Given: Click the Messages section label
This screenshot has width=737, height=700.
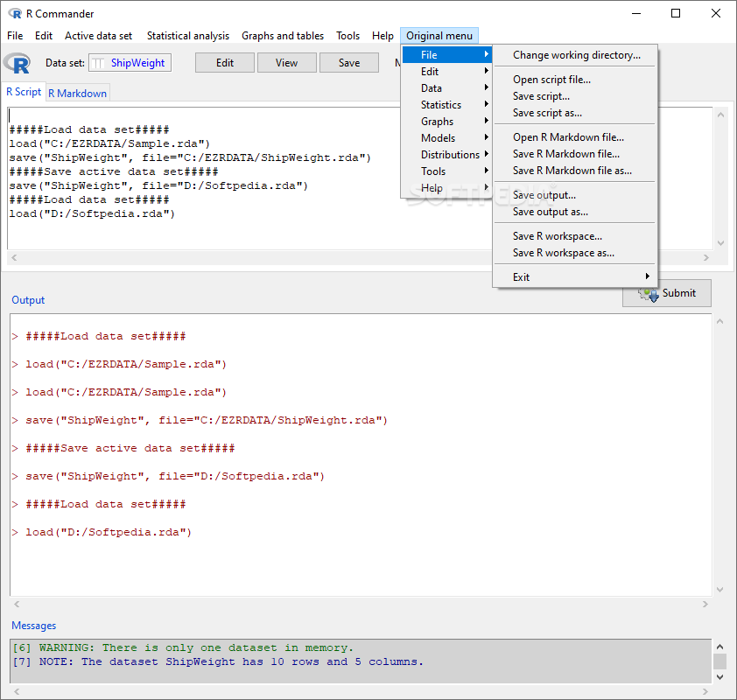Looking at the screenshot, I should tap(33, 626).
